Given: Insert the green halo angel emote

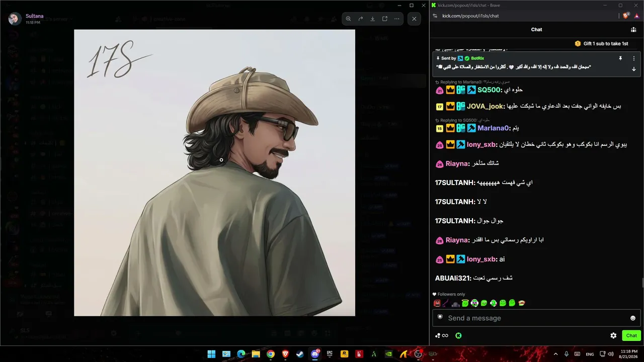Looking at the screenshot, I should tap(465, 303).
